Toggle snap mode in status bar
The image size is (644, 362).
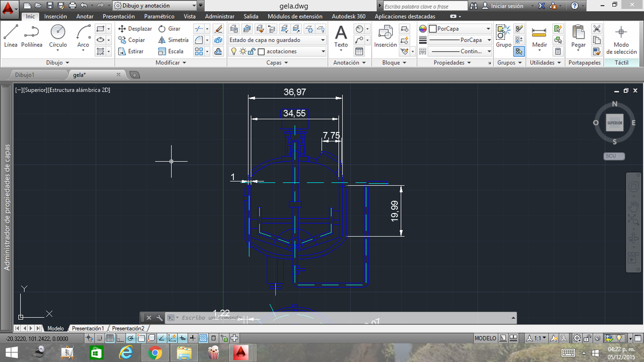pyautogui.click(x=100, y=338)
